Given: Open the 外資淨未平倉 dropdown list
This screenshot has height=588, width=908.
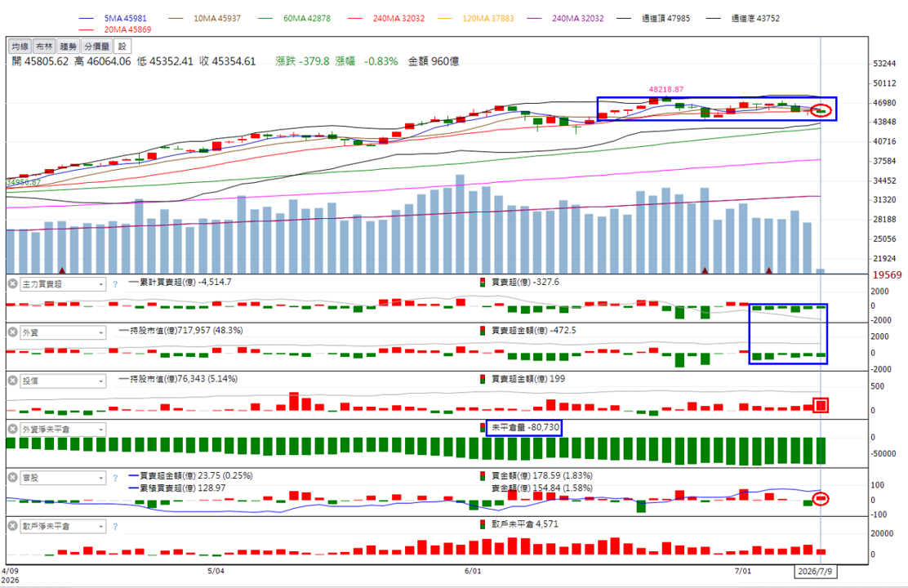Looking at the screenshot, I should click(100, 430).
